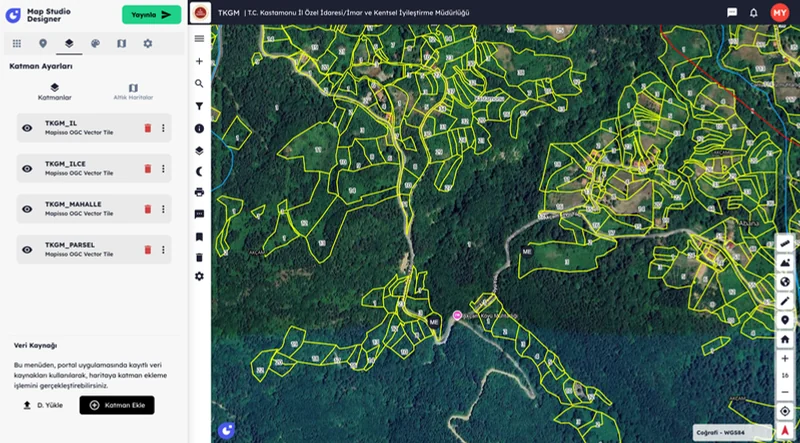The image size is (800, 443).
Task: Select the pencil draw tool
Action: pos(785,301)
